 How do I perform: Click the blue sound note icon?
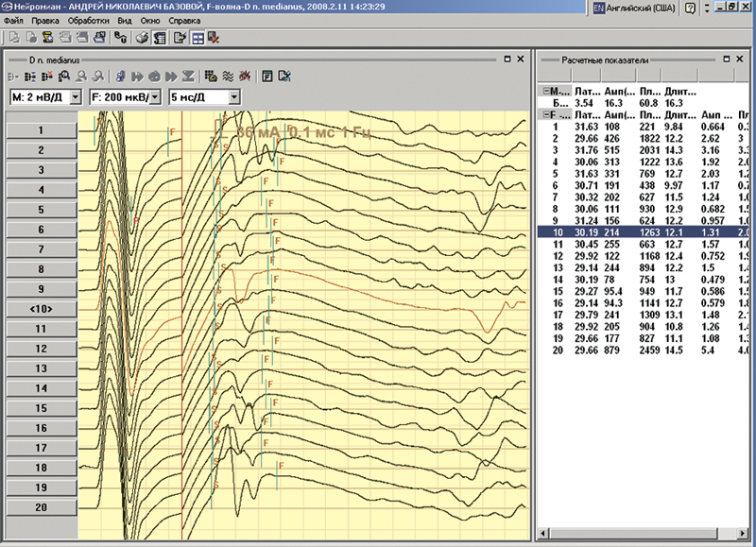(121, 77)
